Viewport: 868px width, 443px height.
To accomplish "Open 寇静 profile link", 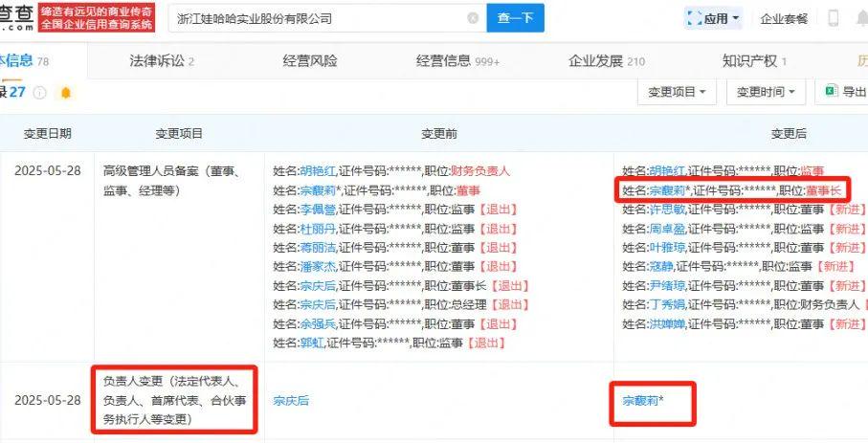I will (660, 267).
